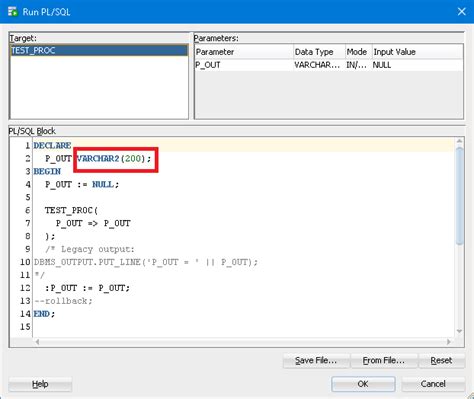Image resolution: width=474 pixels, height=399 pixels.
Task: Click line number 15 in the gutter
Action: 25,327
